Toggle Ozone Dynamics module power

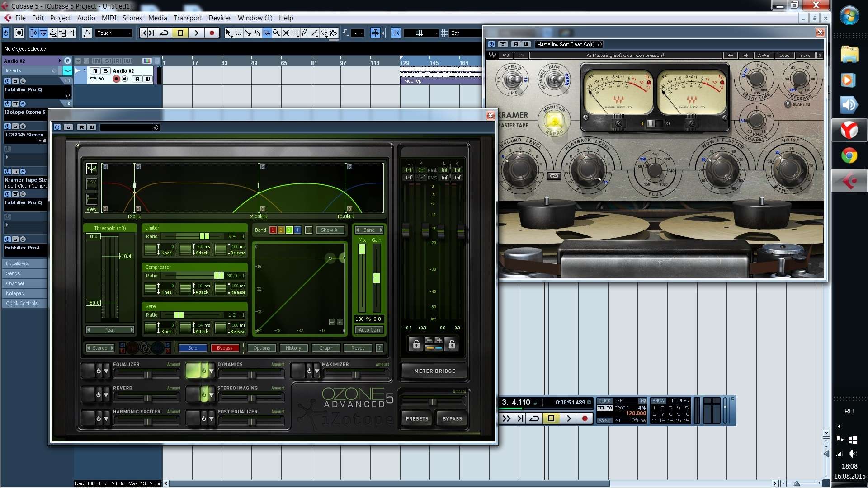click(204, 371)
